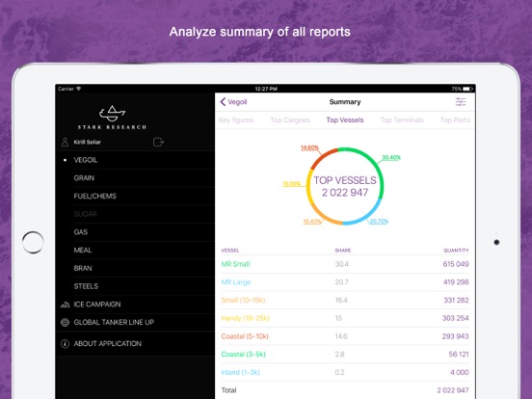The width and height of the screenshot is (532, 399).
Task: Click the 303 254 quantity value
Action: tap(455, 318)
